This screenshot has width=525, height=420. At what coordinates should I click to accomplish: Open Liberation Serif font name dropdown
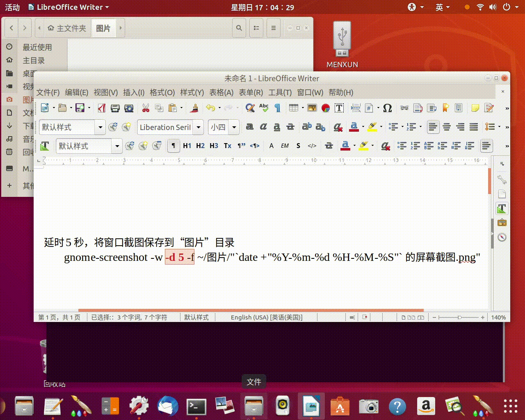199,127
